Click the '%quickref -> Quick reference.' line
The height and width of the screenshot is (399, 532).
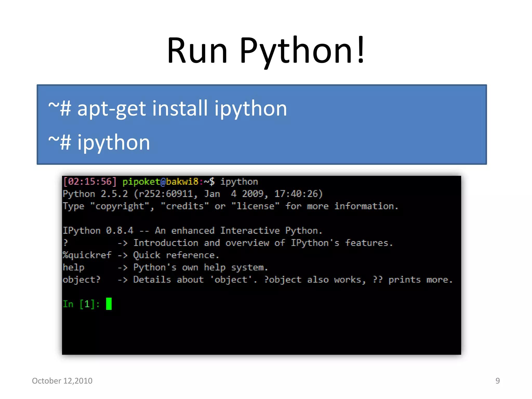point(141,255)
